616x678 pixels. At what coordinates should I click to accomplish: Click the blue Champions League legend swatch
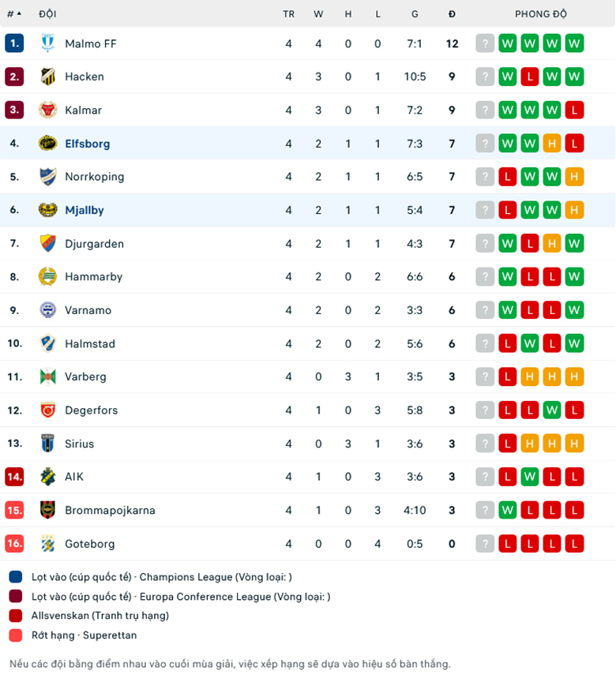click(x=14, y=577)
